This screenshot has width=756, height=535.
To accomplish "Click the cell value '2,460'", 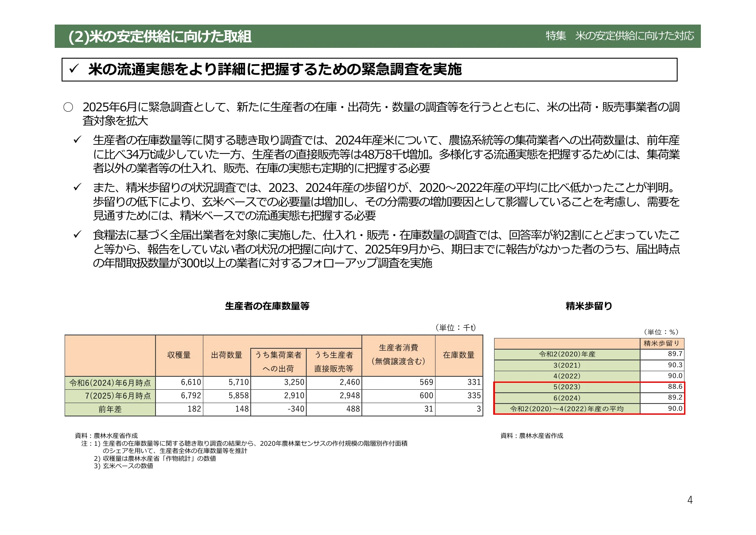I will (350, 382).
